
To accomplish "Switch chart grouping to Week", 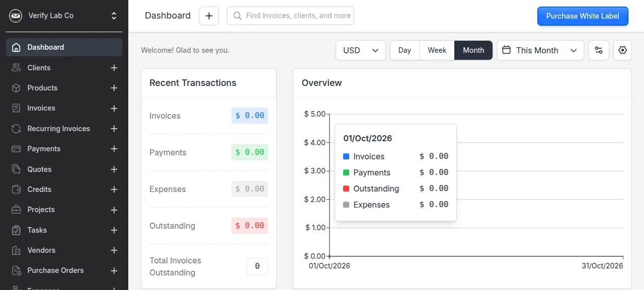I will 437,50.
